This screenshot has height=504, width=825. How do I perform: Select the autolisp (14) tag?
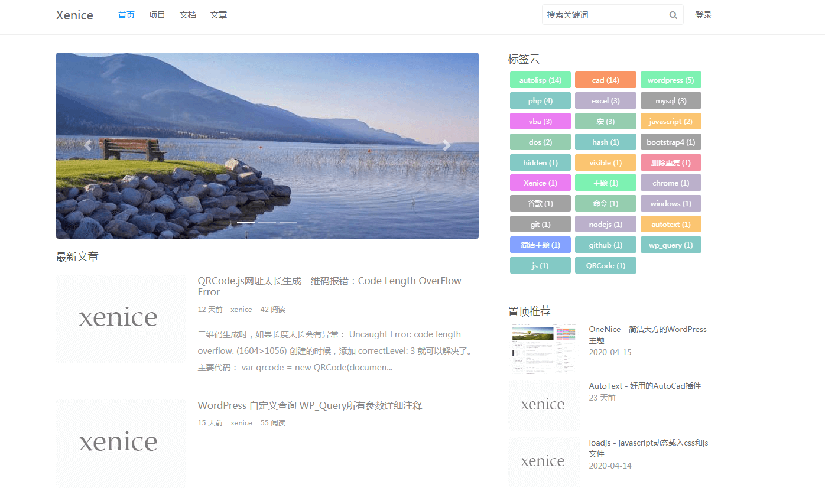point(540,80)
